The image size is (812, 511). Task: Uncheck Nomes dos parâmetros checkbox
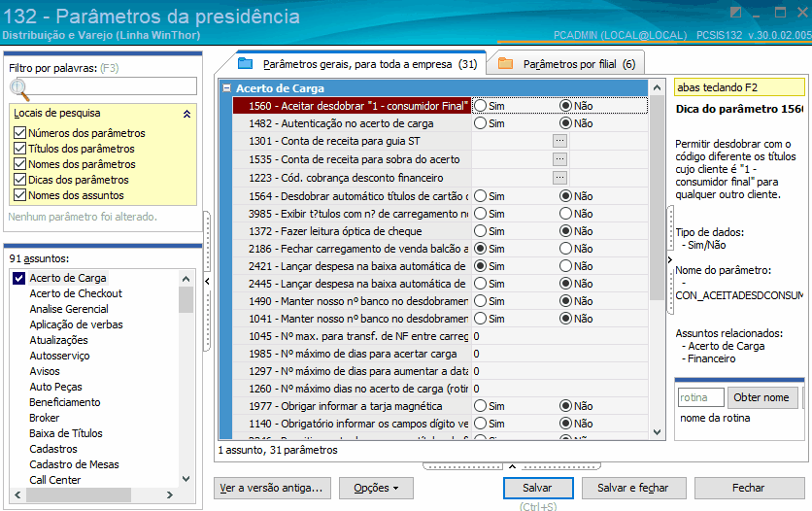(x=19, y=163)
